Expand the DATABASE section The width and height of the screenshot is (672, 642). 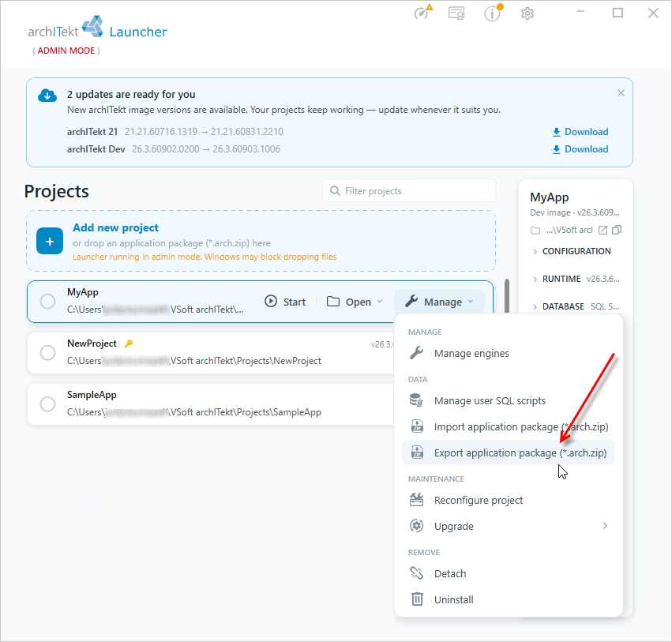point(576,306)
